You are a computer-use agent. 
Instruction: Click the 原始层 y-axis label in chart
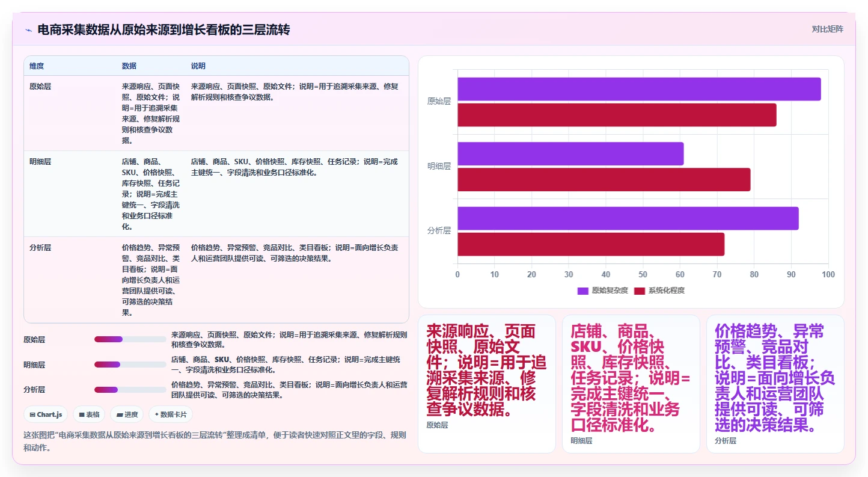439,102
